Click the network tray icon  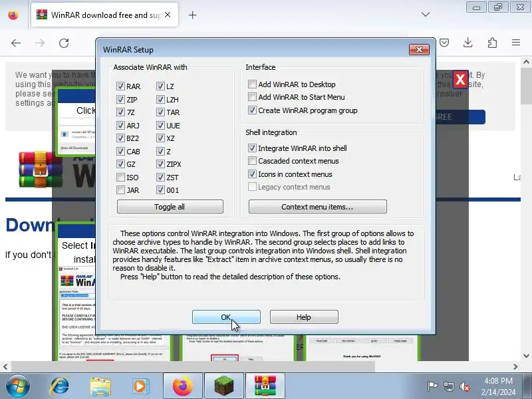coord(448,386)
